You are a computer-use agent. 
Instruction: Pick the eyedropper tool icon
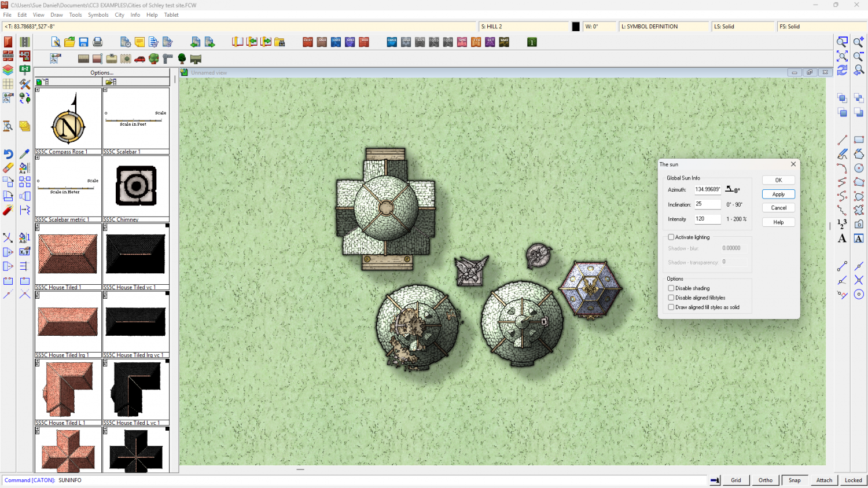click(24, 154)
